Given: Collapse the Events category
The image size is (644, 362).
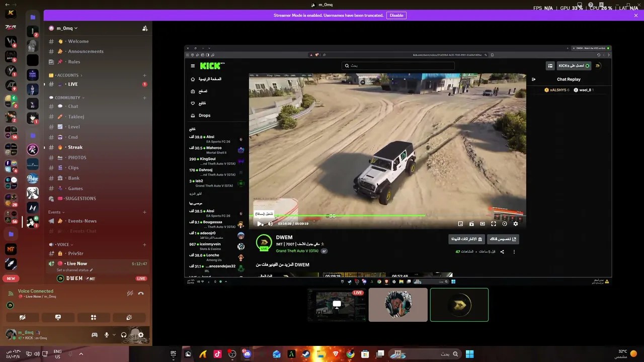Looking at the screenshot, I should point(56,212).
